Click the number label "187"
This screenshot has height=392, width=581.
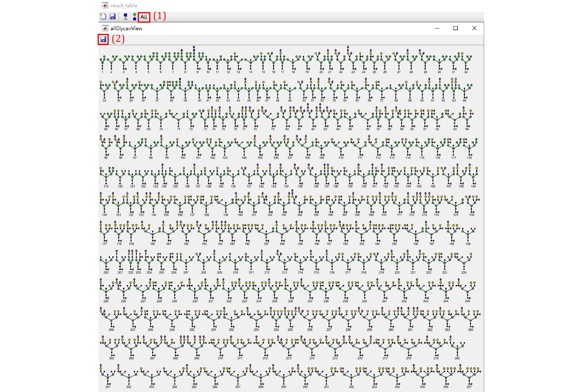(x=266, y=244)
